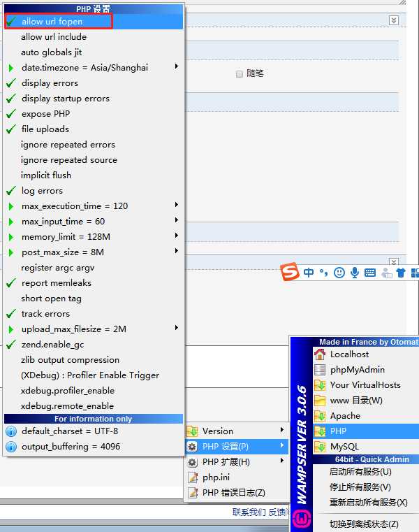Expand the post_max_size = 8M submenu
The height and width of the screenshot is (532, 419).
[94, 252]
